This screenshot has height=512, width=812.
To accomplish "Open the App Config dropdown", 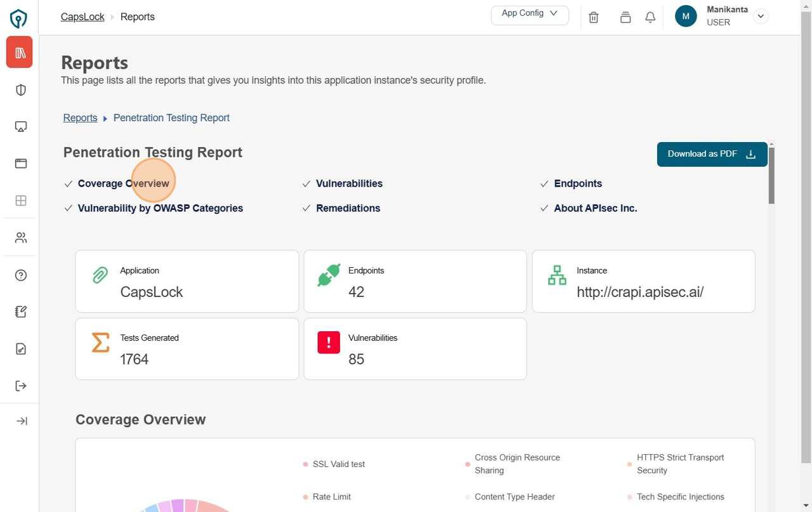I will click(530, 15).
